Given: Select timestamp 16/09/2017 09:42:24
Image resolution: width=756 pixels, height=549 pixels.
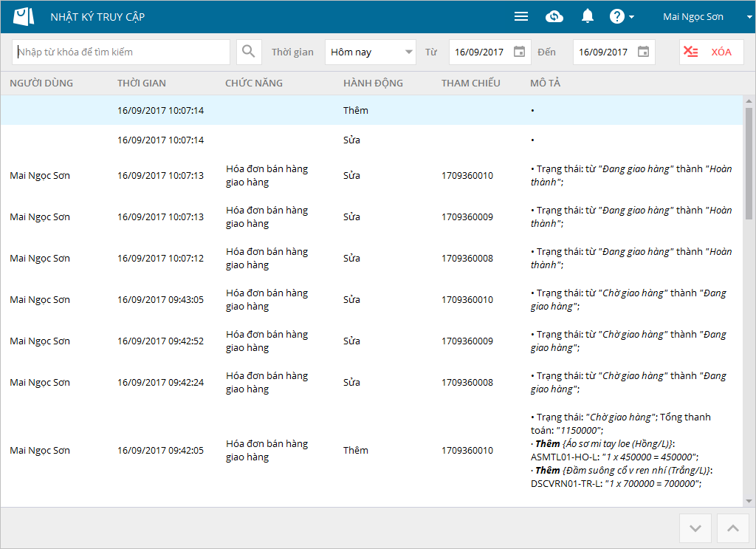Looking at the screenshot, I should click(x=160, y=382).
